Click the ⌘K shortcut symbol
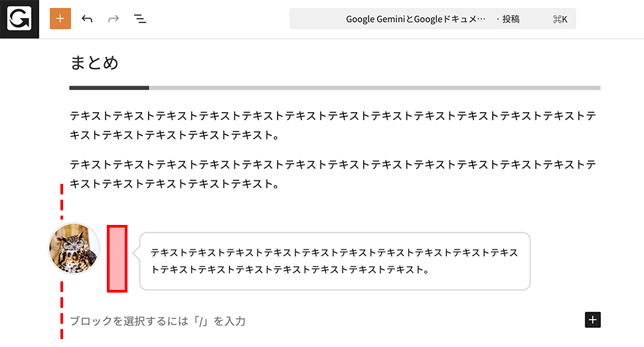 (560, 19)
